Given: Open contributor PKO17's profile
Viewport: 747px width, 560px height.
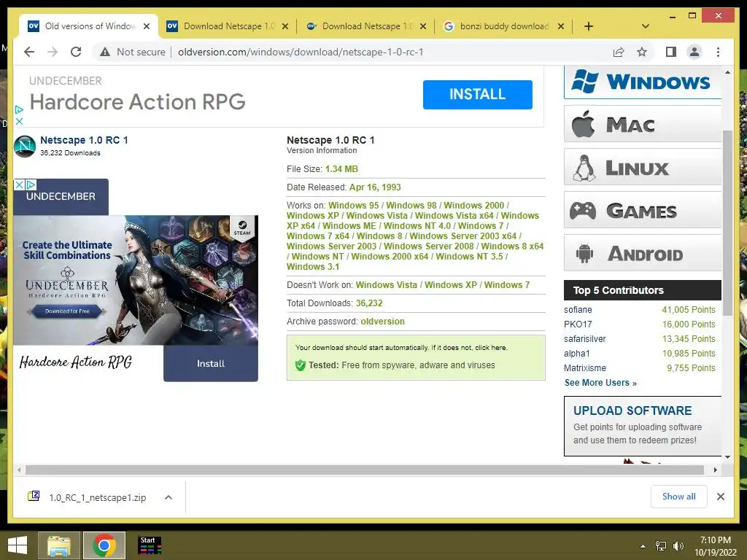Looking at the screenshot, I should pos(578,324).
